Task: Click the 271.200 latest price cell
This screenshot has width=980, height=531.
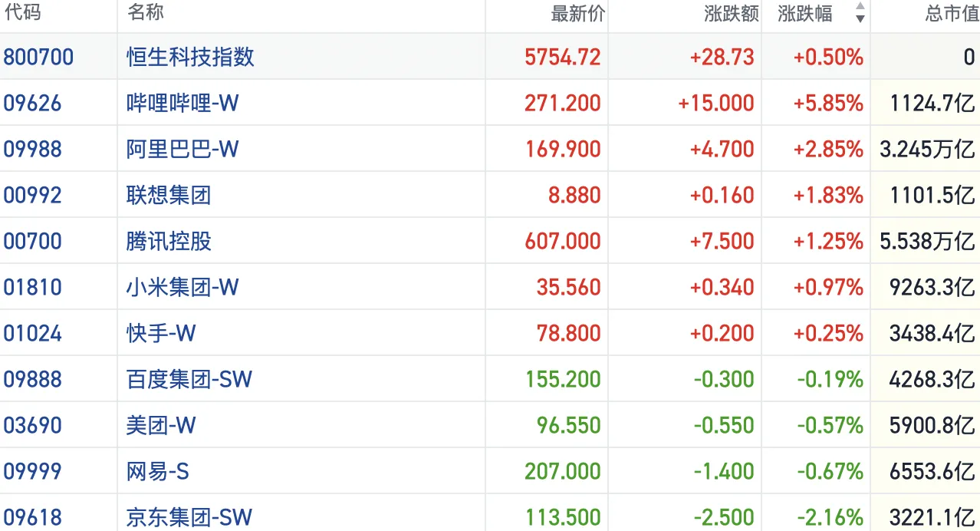Action: (562, 103)
